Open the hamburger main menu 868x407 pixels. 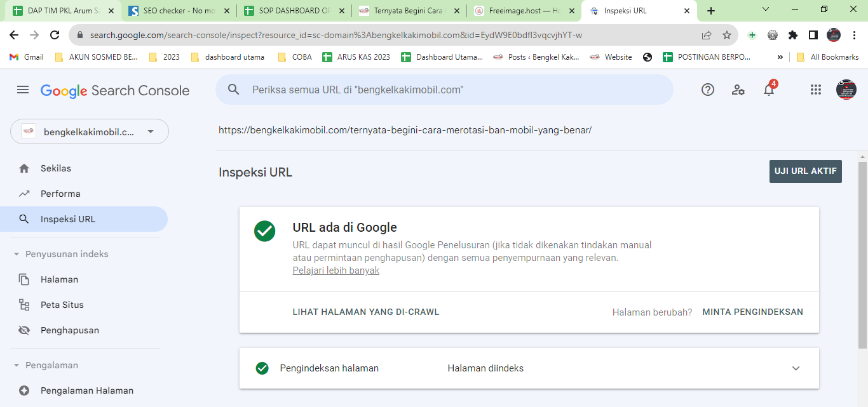23,90
